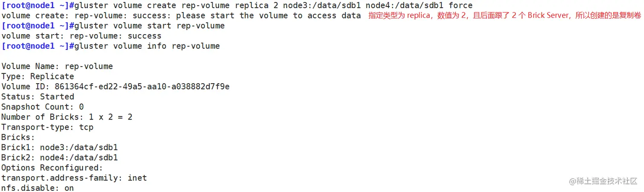The height and width of the screenshot is (192, 644).
Task: Click the 'Brick2: node4:/data/sdb1' line
Action: tap(60, 158)
